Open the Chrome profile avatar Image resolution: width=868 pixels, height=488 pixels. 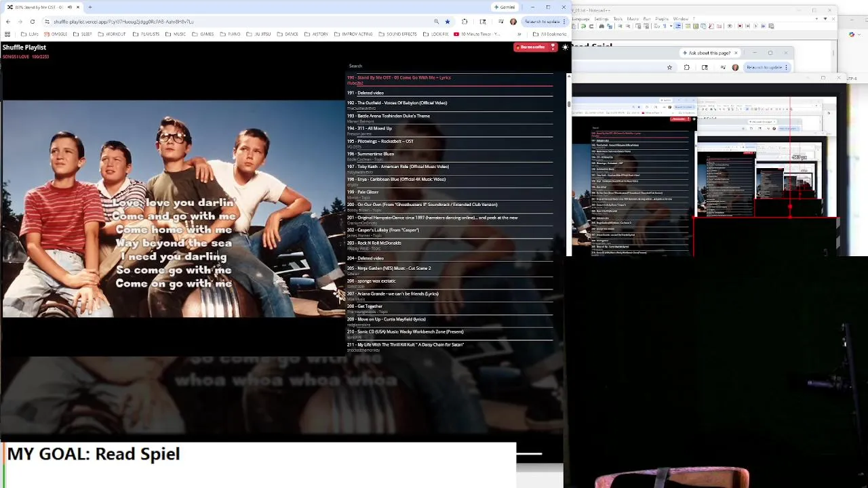point(513,22)
